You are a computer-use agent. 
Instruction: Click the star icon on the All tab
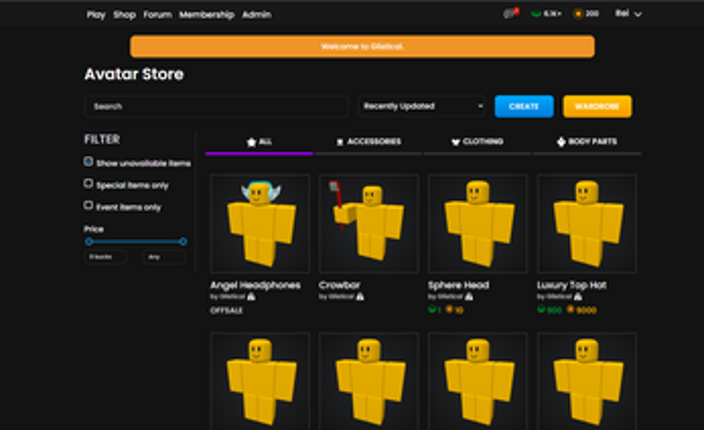[x=251, y=142]
